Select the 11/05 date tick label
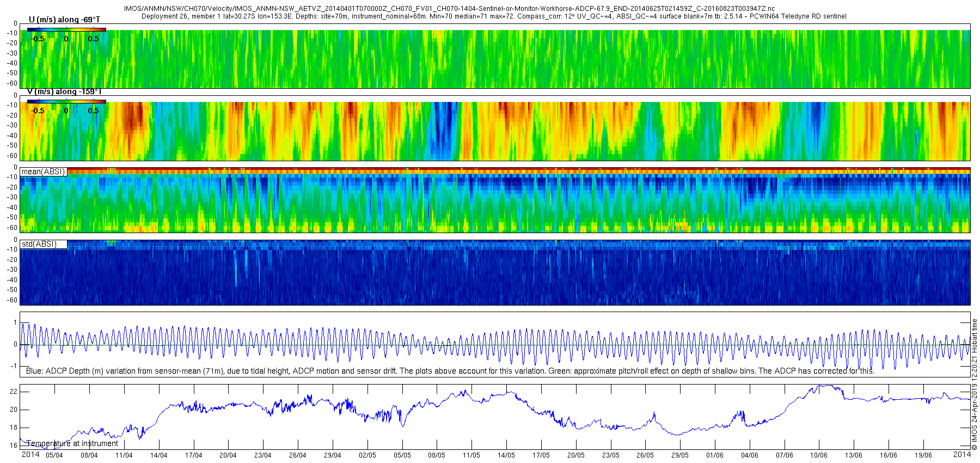 [471, 455]
